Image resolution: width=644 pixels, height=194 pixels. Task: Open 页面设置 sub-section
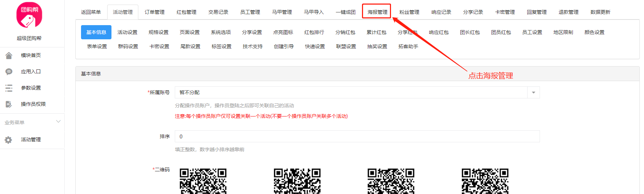190,32
